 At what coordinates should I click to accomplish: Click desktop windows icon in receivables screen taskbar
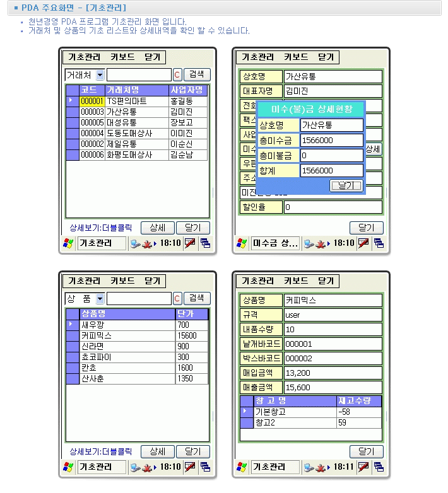pos(379,243)
